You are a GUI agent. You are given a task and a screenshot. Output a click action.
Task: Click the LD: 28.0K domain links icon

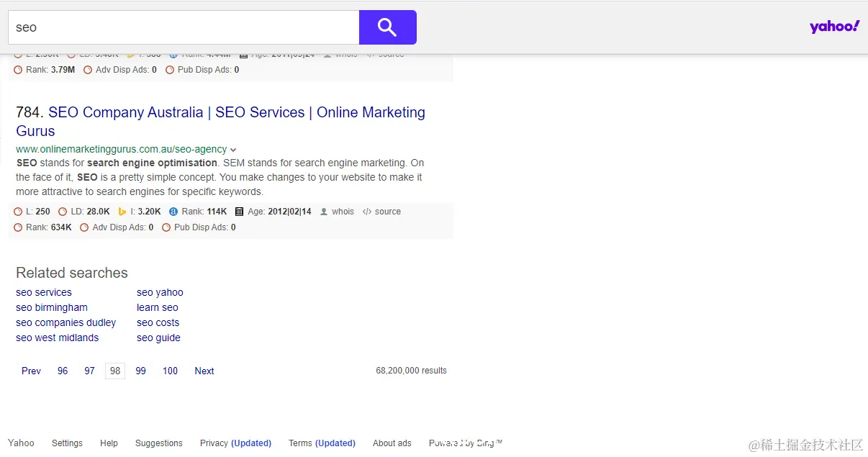(x=63, y=212)
